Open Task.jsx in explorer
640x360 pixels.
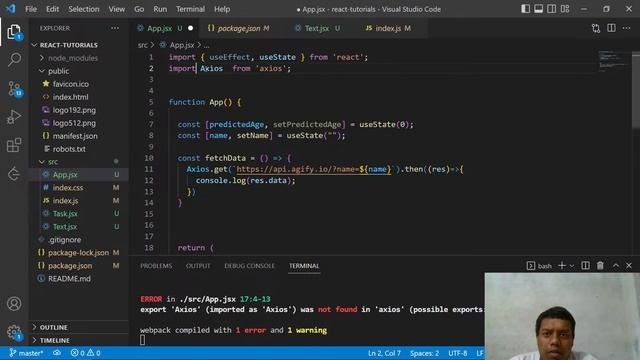pyautogui.click(x=65, y=213)
